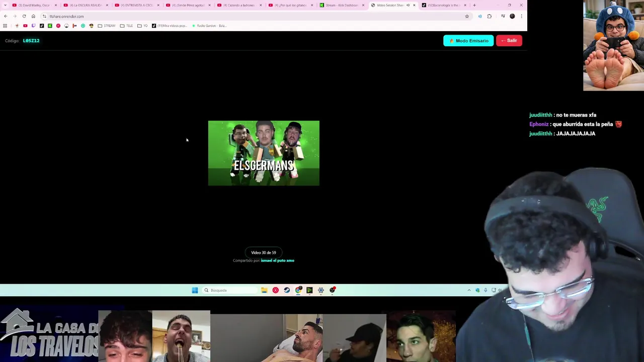Image resolution: width=644 pixels, height=362 pixels.
Task: Open the green Kick bookmark icon
Action: (50, 26)
